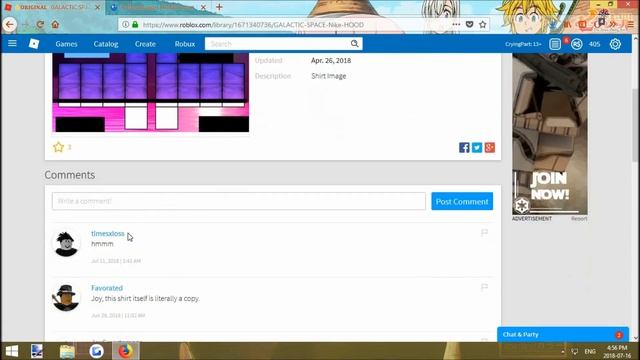Click the browser home icon
This screenshot has height=360, width=640.
pos(55,24)
